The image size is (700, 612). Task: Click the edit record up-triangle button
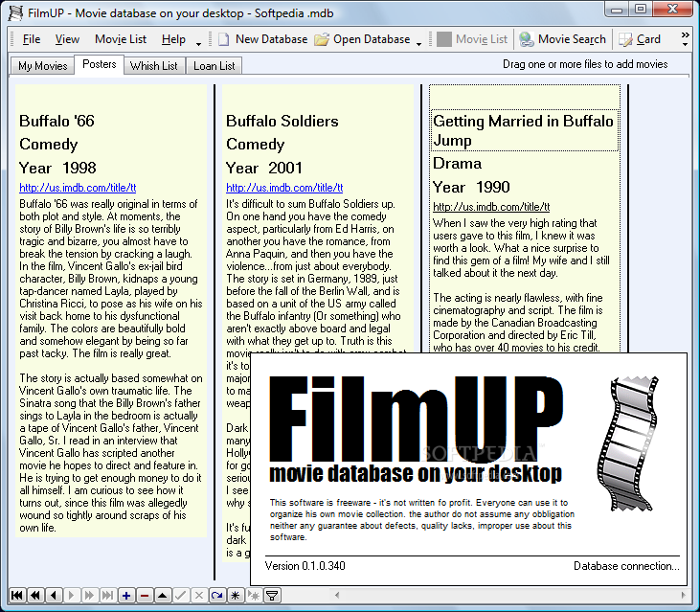pyautogui.click(x=163, y=595)
